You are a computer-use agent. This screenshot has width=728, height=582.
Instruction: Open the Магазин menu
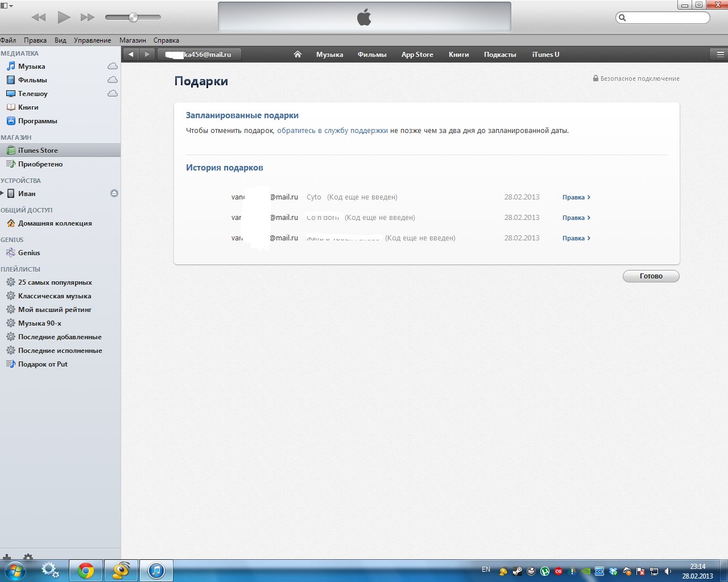[x=133, y=40]
